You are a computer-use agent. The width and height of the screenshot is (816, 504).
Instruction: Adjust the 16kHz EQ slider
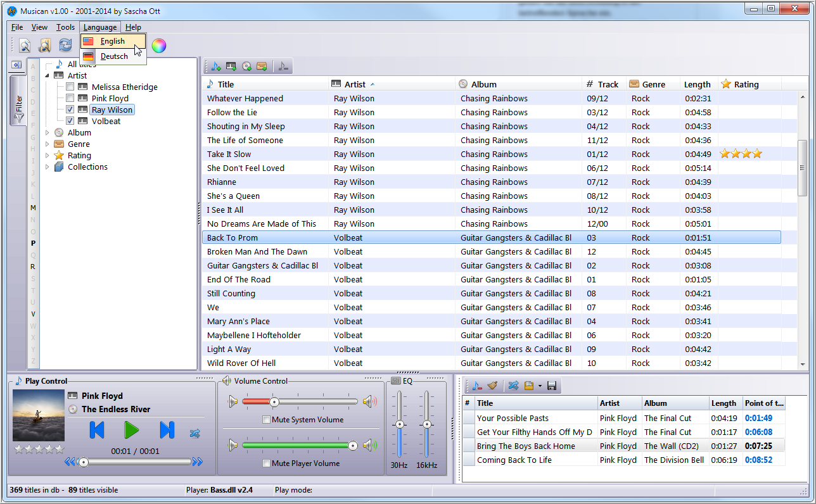[x=427, y=424]
